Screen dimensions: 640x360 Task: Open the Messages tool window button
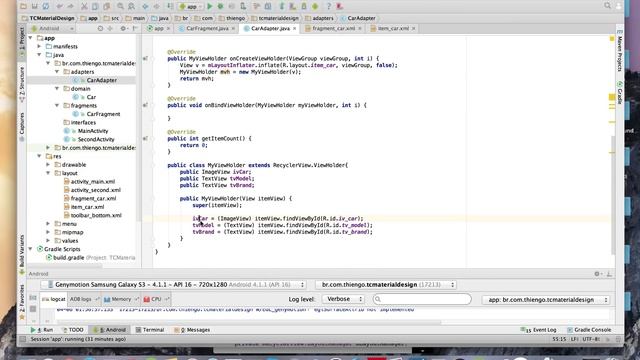(x=192, y=330)
